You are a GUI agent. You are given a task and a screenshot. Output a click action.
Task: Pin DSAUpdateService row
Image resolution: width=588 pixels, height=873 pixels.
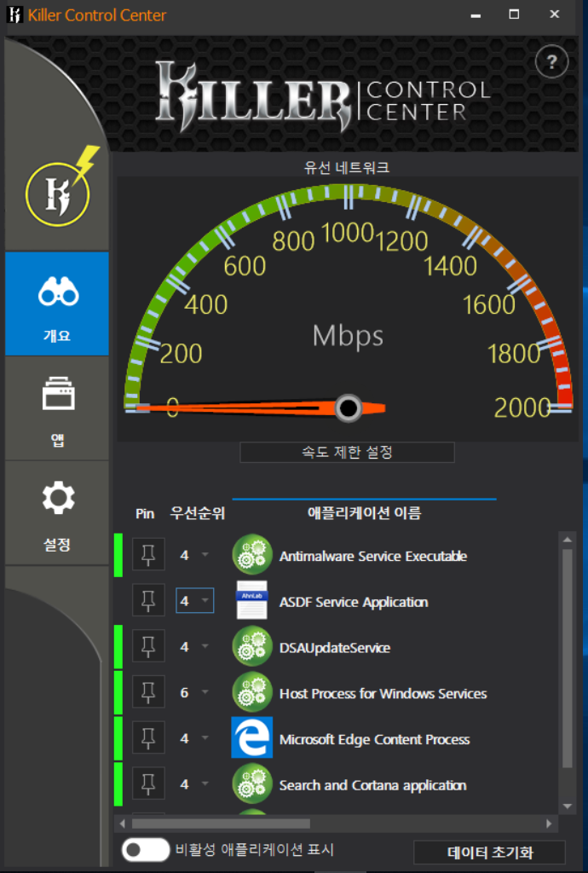tap(148, 646)
